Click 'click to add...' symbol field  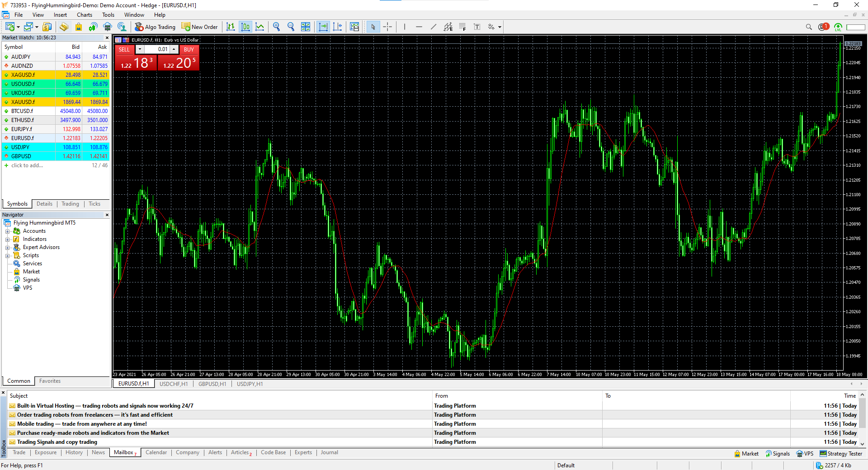click(27, 165)
